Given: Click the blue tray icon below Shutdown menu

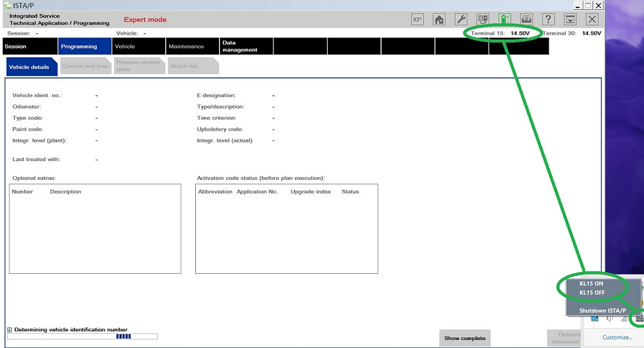Looking at the screenshot, I should [595, 319].
